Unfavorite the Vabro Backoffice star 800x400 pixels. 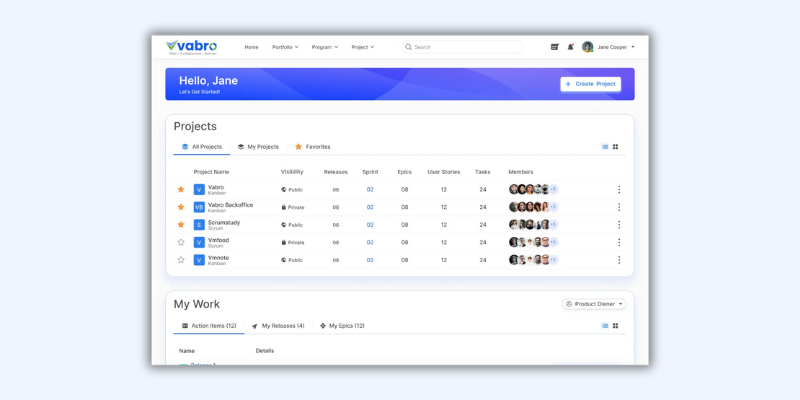point(181,207)
